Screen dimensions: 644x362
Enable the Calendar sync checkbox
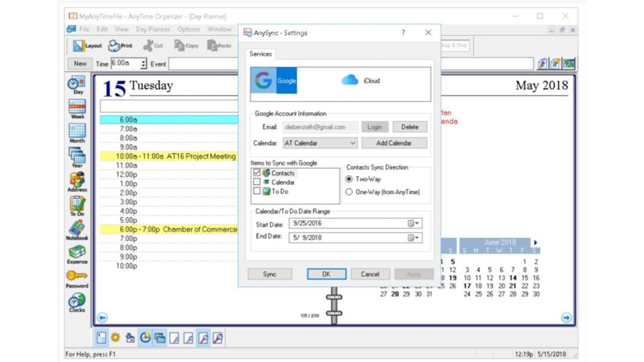click(257, 182)
